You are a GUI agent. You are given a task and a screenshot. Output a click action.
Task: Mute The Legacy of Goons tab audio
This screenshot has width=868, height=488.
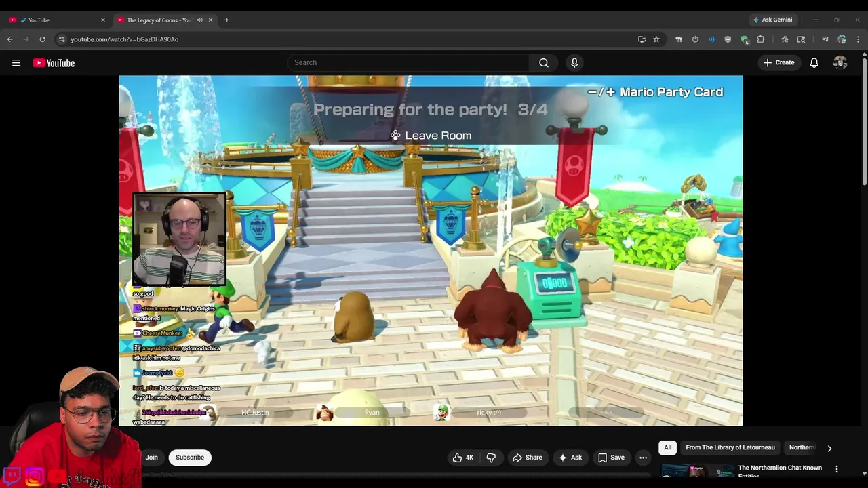click(x=199, y=20)
